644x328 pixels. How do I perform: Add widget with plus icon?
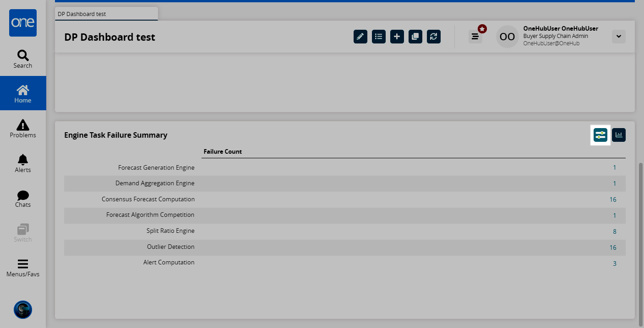point(397,37)
